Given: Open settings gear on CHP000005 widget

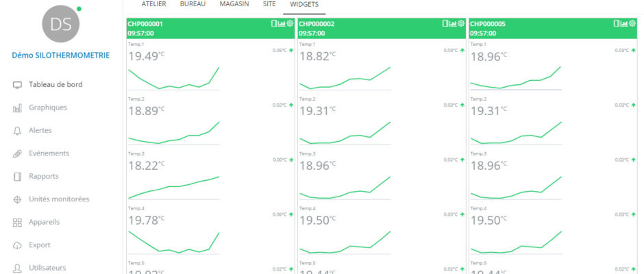Looking at the screenshot, I should [x=632, y=23].
